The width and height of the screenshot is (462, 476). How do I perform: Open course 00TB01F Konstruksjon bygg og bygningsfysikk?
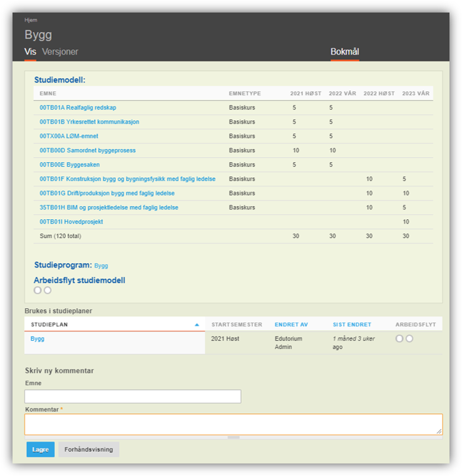pos(128,178)
